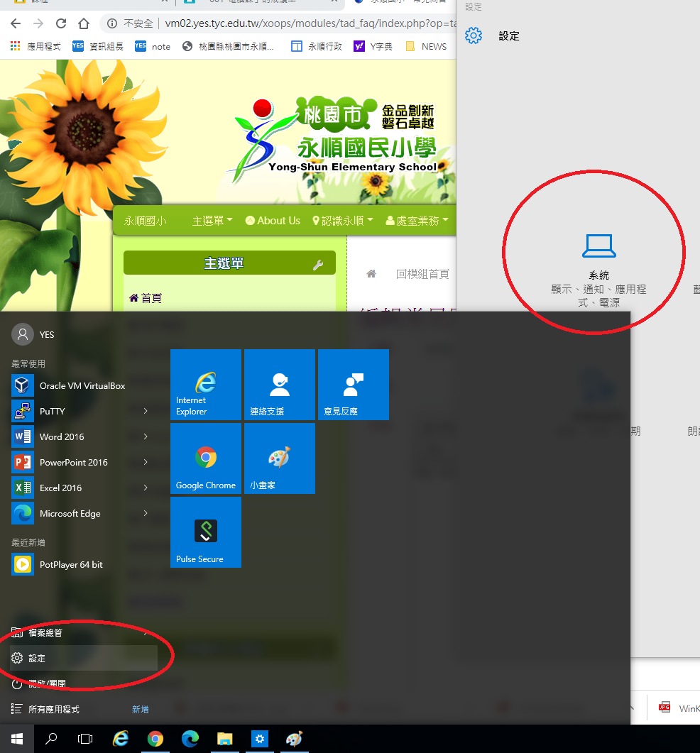This screenshot has width=700, height=753.
Task: Click the Internet Explorer tile
Action: (x=206, y=385)
